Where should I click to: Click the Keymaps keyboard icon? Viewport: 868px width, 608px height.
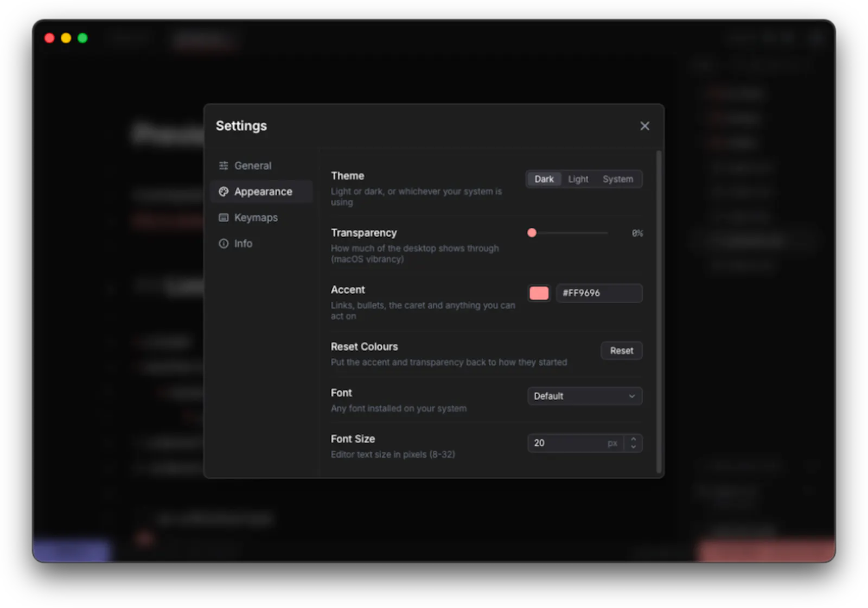point(224,218)
